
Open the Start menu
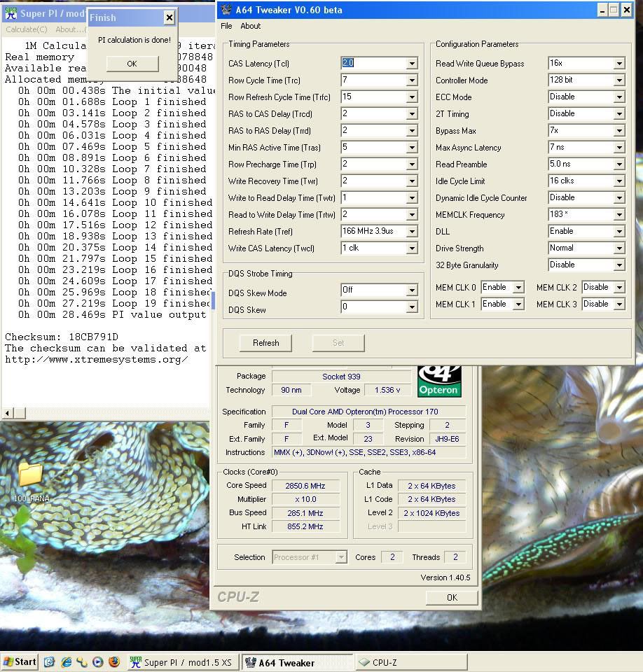20,661
